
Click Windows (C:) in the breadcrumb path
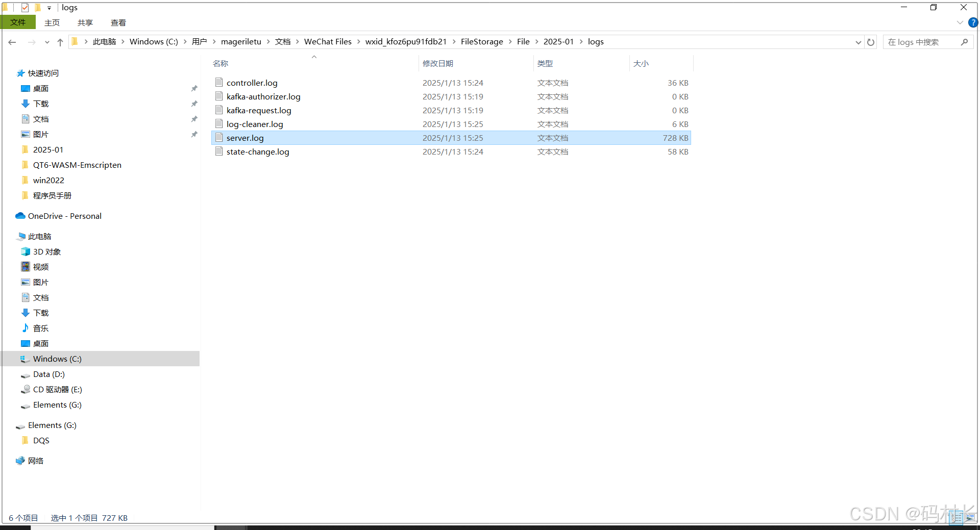tap(154, 42)
